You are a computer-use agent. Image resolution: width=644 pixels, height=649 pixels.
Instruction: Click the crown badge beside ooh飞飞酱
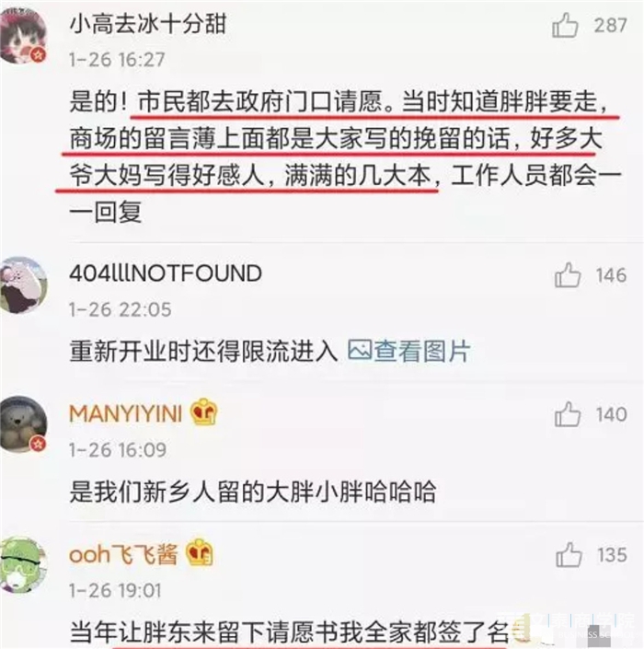point(200,552)
